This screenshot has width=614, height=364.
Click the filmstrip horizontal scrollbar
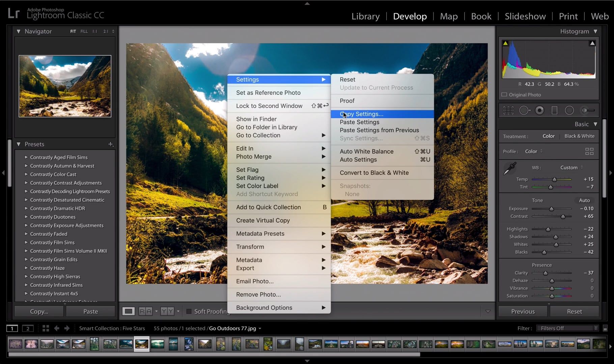[214, 354]
